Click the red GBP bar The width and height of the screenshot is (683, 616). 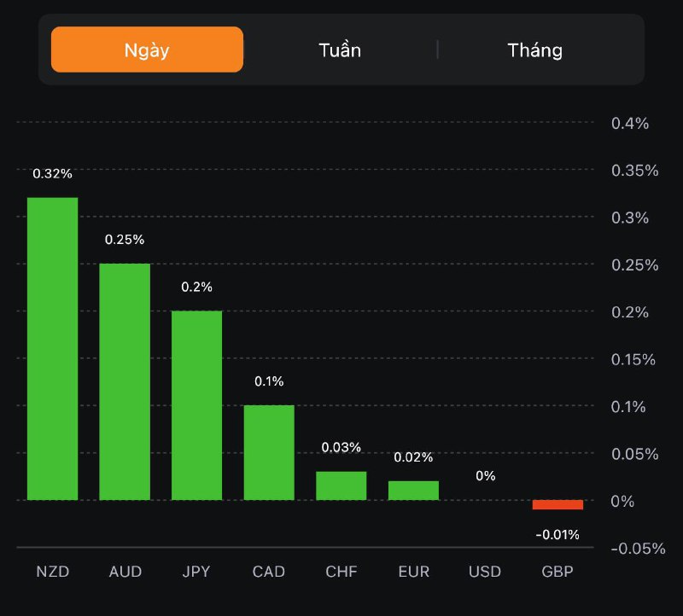pos(557,505)
